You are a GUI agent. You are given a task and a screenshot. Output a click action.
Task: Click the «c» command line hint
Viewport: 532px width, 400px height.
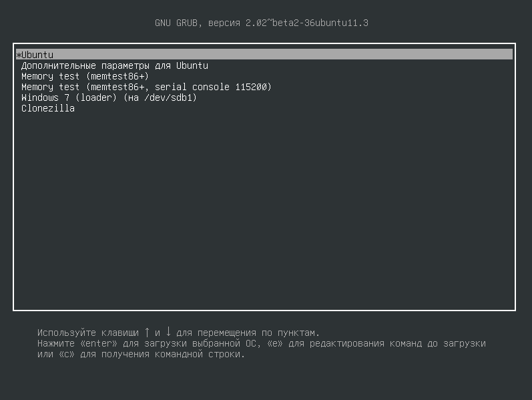[67, 354]
